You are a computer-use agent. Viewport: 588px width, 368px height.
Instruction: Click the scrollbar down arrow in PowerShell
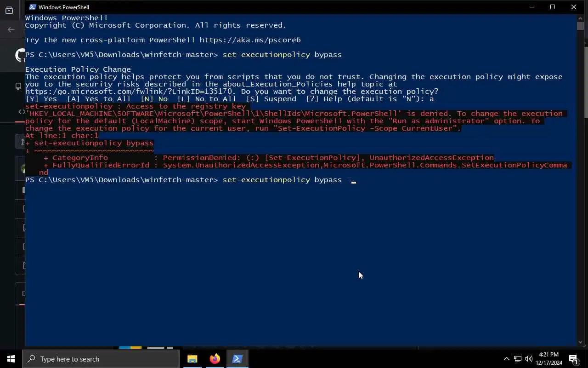click(580, 342)
